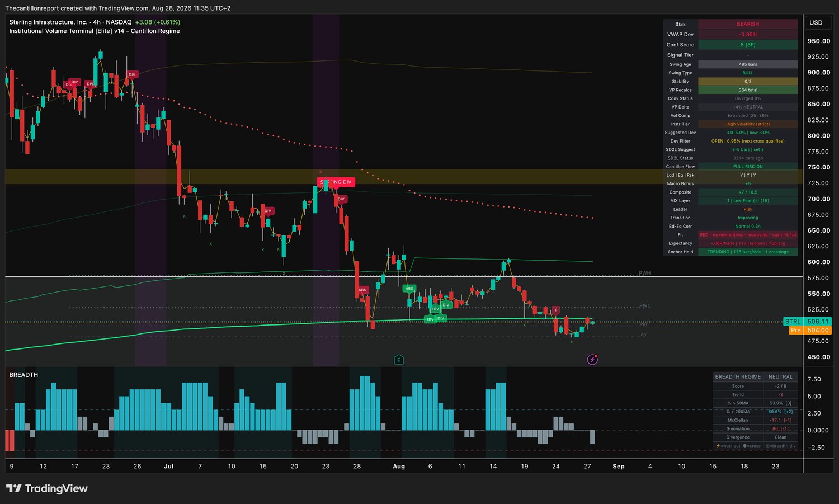839x504 pixels.
Task: Click the VIX Layer Low Fear cell
Action: [748, 201]
